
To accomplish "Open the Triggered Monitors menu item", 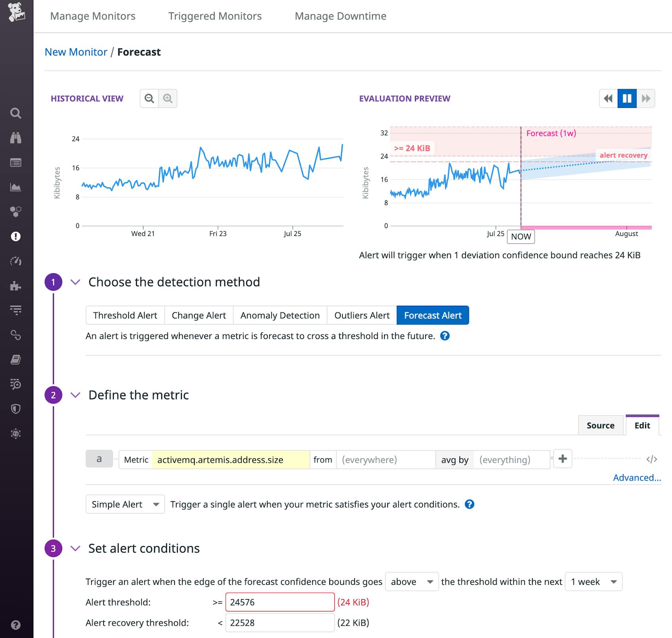I will point(215,16).
